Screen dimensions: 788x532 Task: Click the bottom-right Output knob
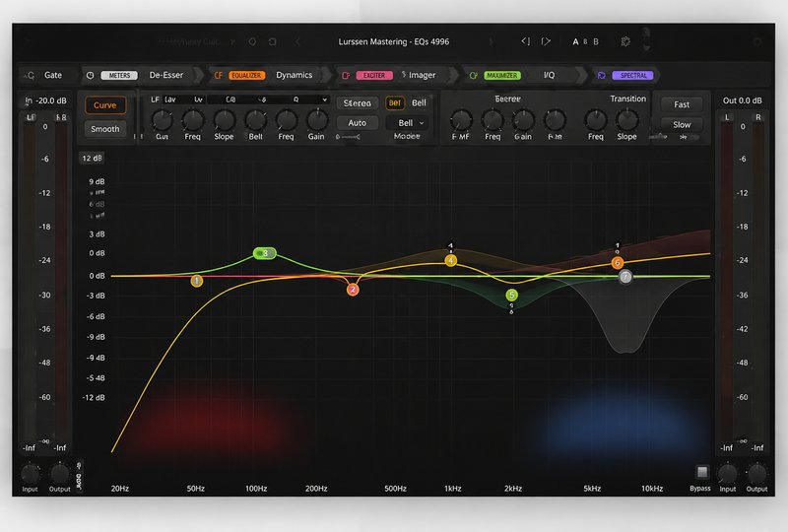coord(756,474)
